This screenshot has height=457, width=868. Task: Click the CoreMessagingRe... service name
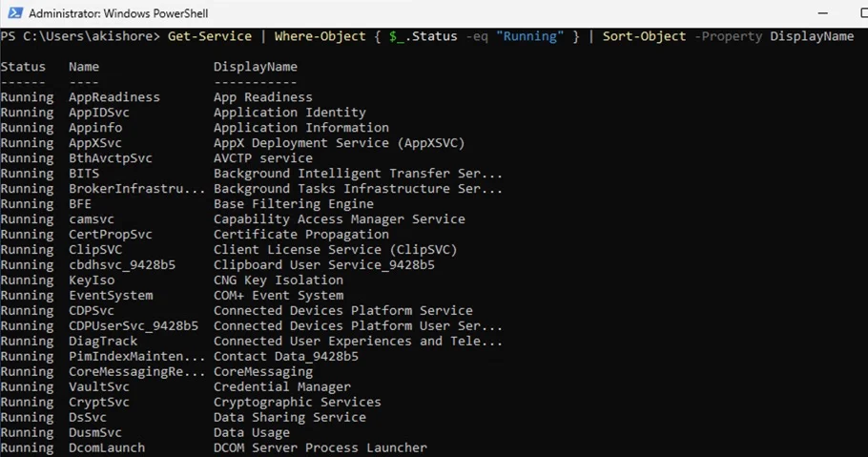[x=136, y=372]
